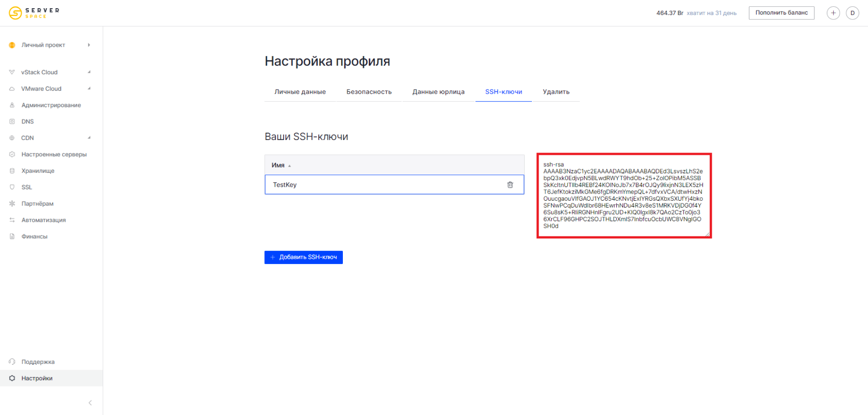Open the CDN menu label
This screenshot has height=415, width=868.
click(x=27, y=138)
